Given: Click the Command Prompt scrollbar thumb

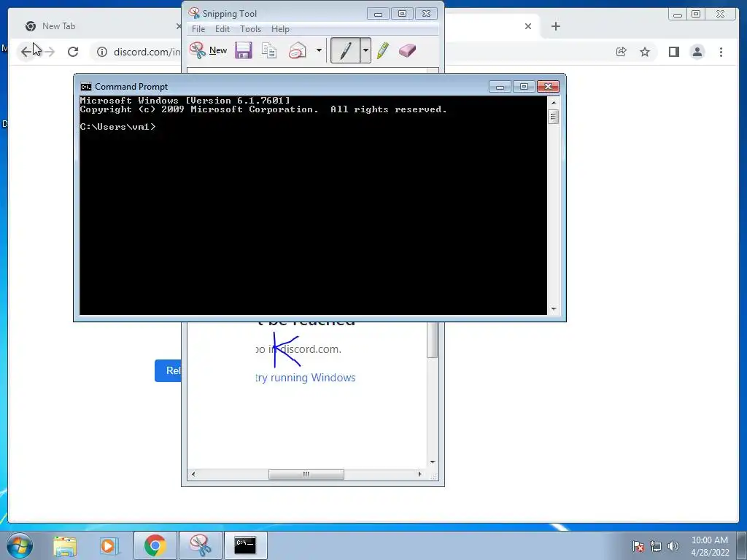Looking at the screenshot, I should coord(554,117).
